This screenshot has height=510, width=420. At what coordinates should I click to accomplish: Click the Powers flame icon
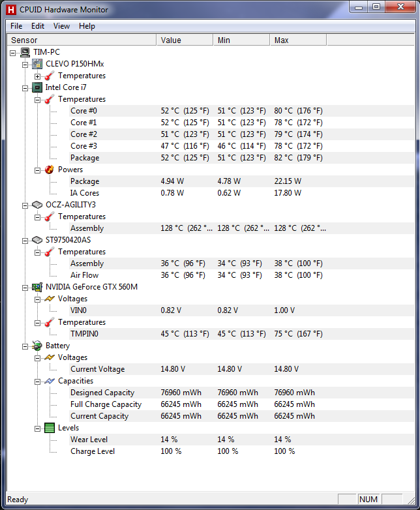[50, 170]
